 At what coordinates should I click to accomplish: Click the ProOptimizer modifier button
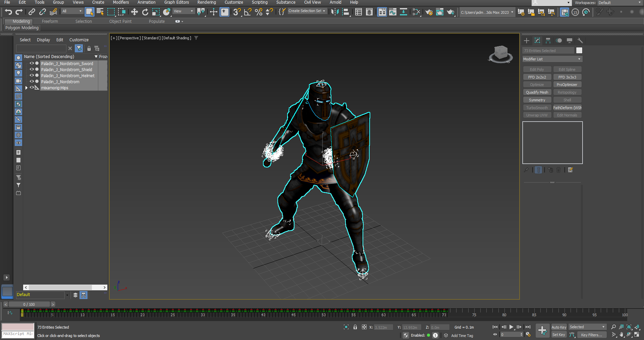pos(567,85)
